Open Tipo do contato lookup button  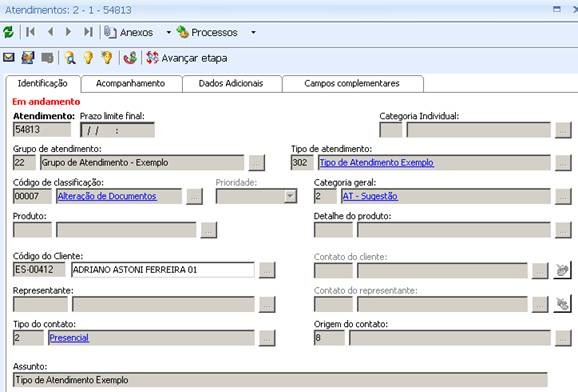(x=267, y=338)
